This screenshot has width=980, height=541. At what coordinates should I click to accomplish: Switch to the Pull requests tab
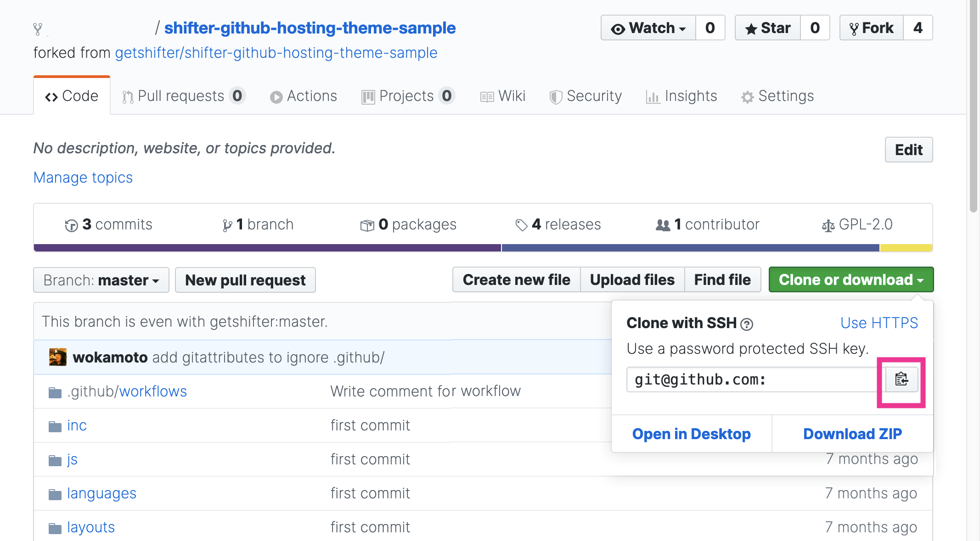[184, 96]
